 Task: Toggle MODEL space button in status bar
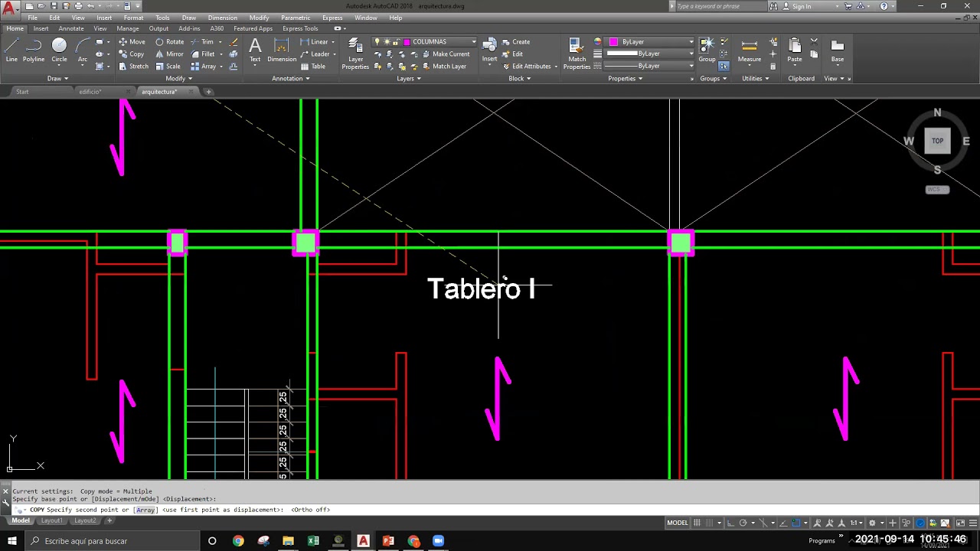point(678,523)
